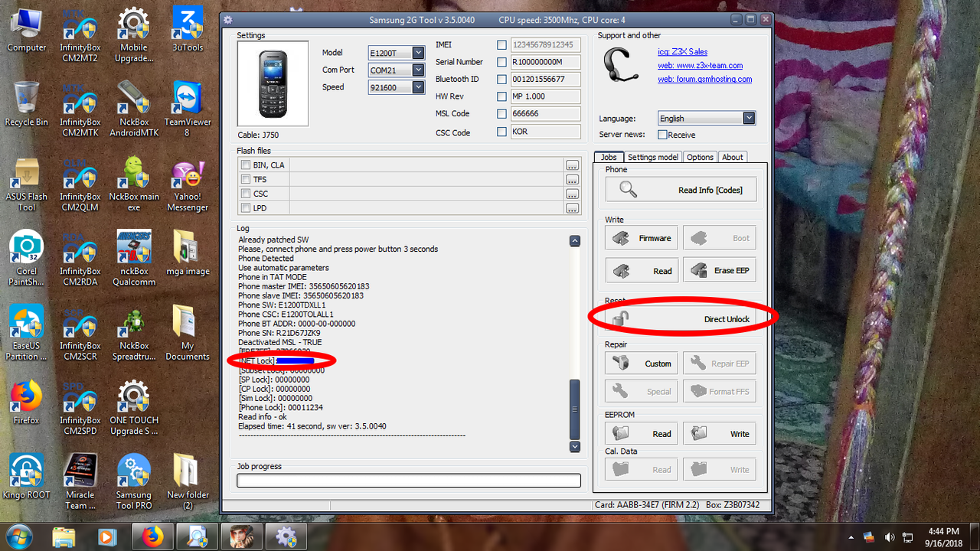Open forum.gsmhosting.com link
Screen dimensions: 980x551
[704, 79]
